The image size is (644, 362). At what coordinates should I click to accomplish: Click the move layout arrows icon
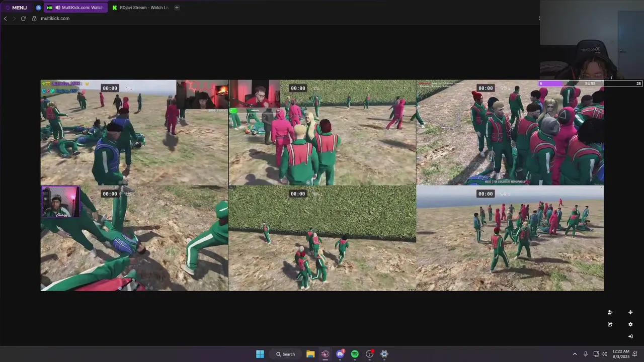pos(630,312)
